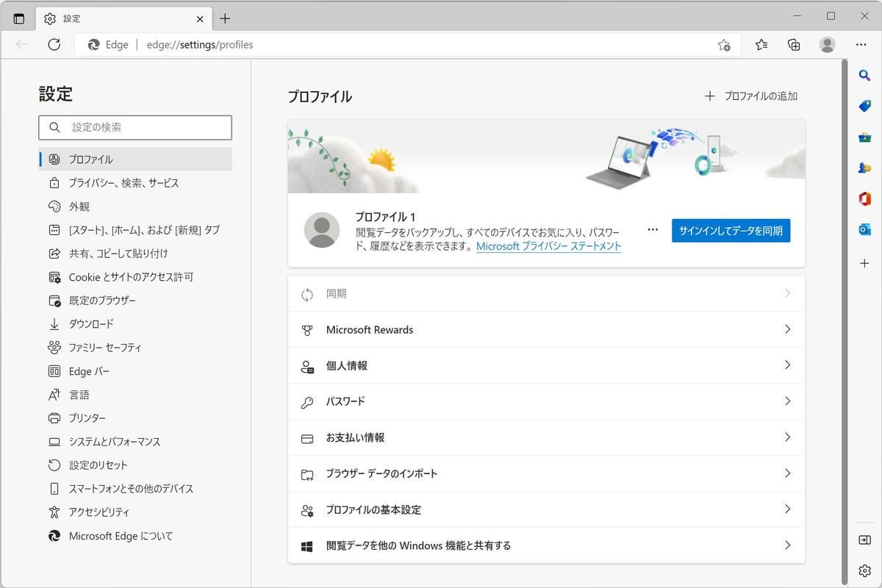882x588 pixels.
Task: Click サインインしてデータを同期 button
Action: tap(731, 231)
